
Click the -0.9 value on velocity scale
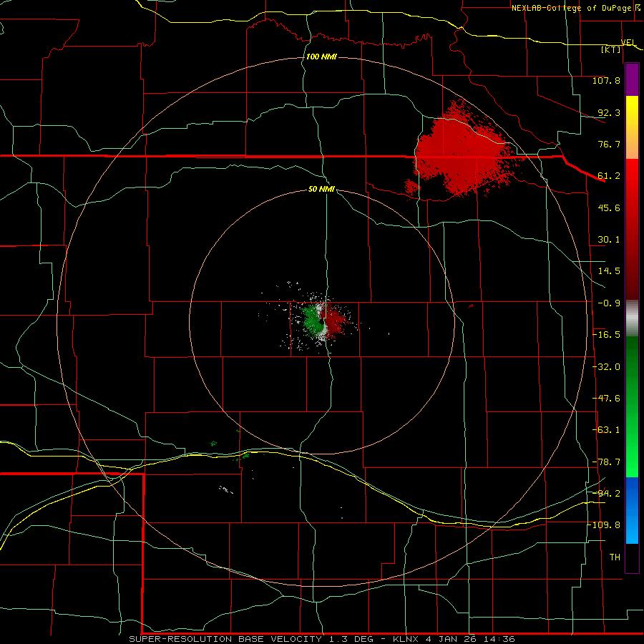[609, 303]
